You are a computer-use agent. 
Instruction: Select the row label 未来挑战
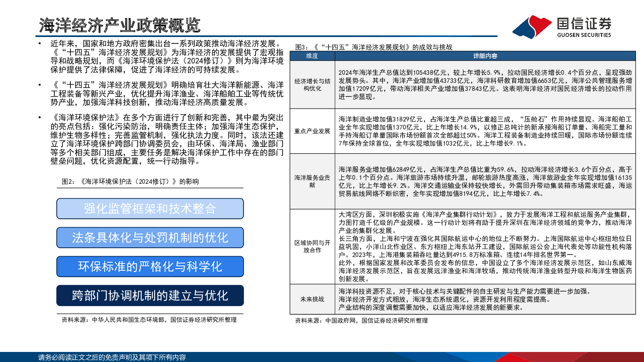(x=312, y=299)
